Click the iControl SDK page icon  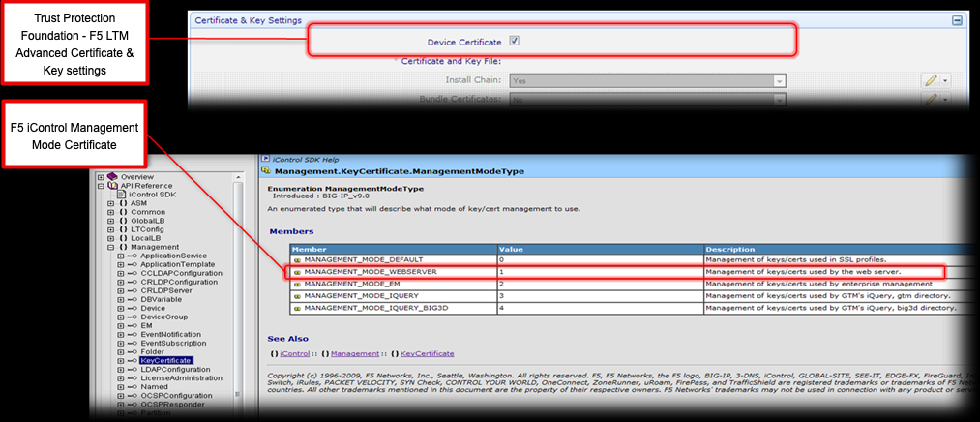[122, 195]
